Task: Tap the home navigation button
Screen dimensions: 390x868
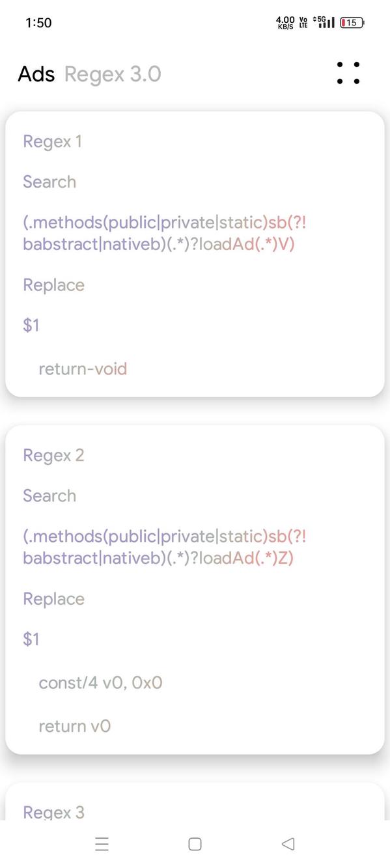Action: point(194,843)
